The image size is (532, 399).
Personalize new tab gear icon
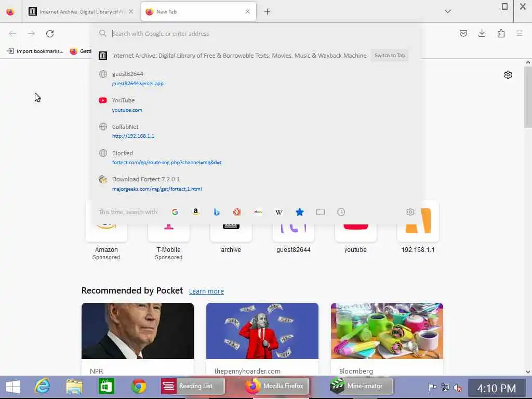click(508, 75)
